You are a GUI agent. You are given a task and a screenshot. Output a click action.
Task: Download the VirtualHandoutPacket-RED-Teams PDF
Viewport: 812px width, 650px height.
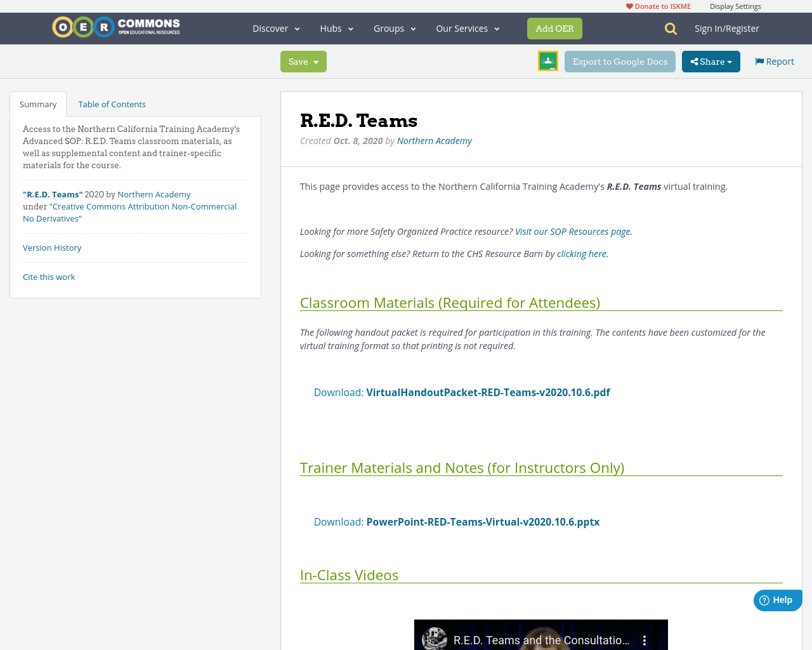(488, 392)
